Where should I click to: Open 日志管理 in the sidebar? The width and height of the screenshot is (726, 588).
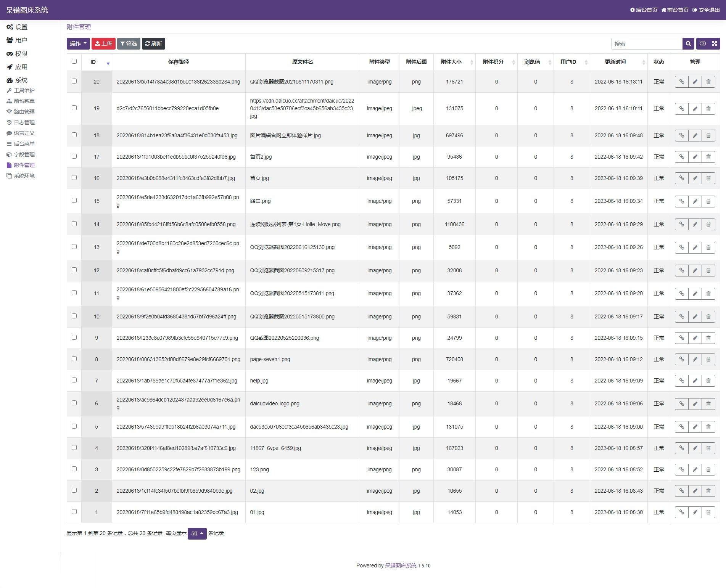click(x=24, y=122)
